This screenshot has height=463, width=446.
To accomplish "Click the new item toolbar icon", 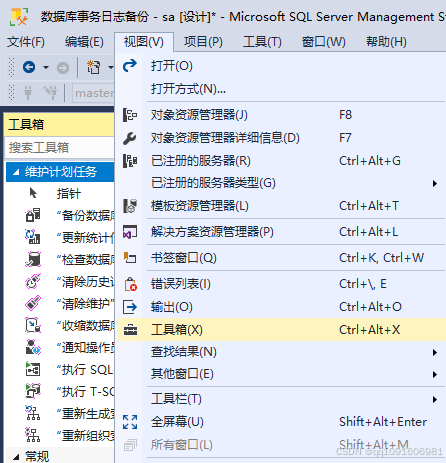I will [x=93, y=67].
